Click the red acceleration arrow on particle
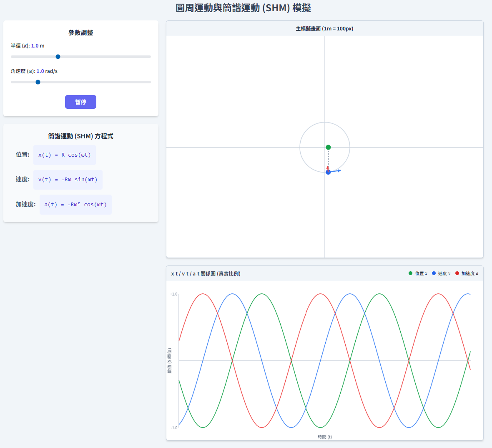The image size is (492, 448). tap(328, 168)
